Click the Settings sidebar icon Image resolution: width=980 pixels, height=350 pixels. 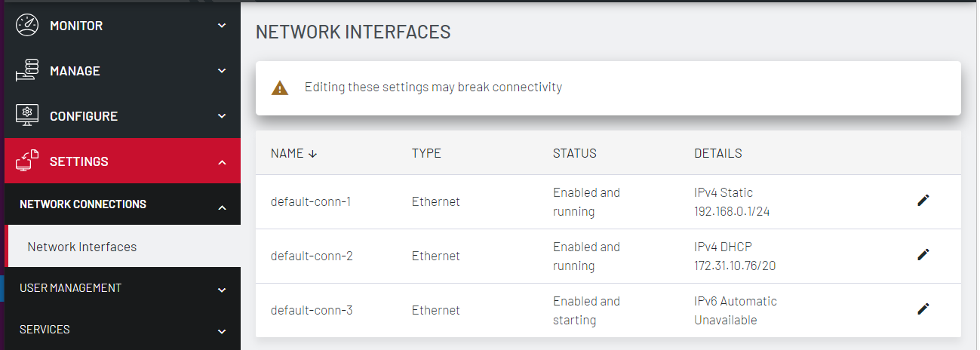click(x=27, y=161)
